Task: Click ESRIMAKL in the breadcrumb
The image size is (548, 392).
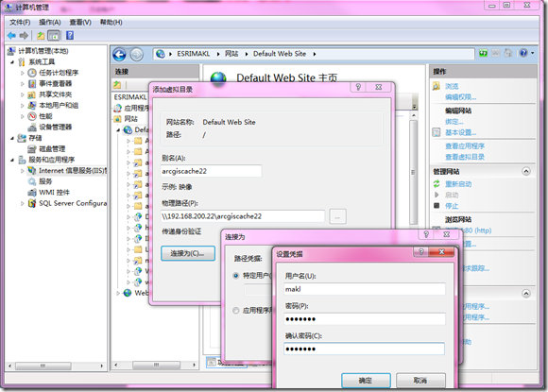Action: tap(194, 54)
